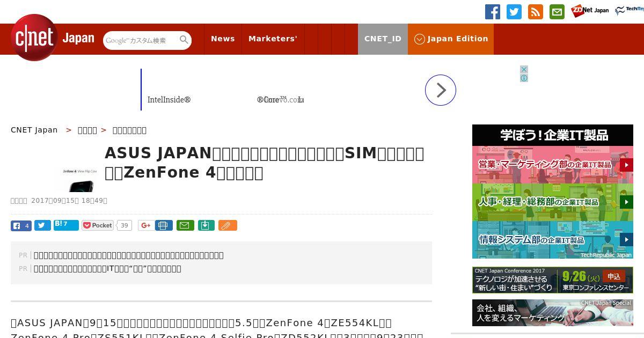Save the article to Pocket
Screen dimensions: 644x338
coord(98,225)
